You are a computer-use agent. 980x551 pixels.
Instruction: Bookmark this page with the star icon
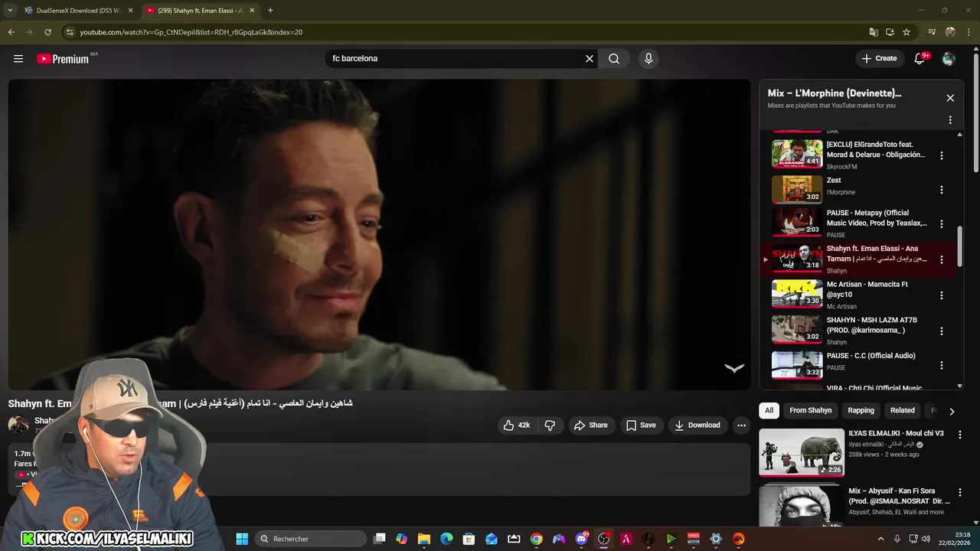point(906,32)
